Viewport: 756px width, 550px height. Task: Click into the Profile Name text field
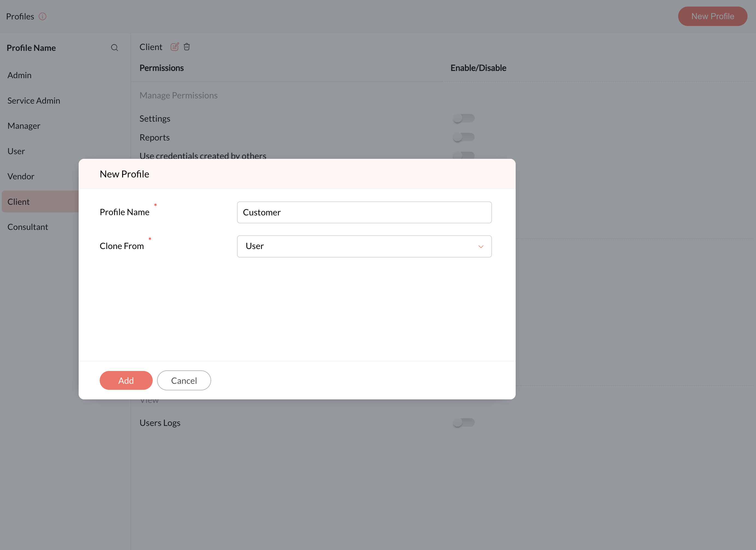pos(364,212)
